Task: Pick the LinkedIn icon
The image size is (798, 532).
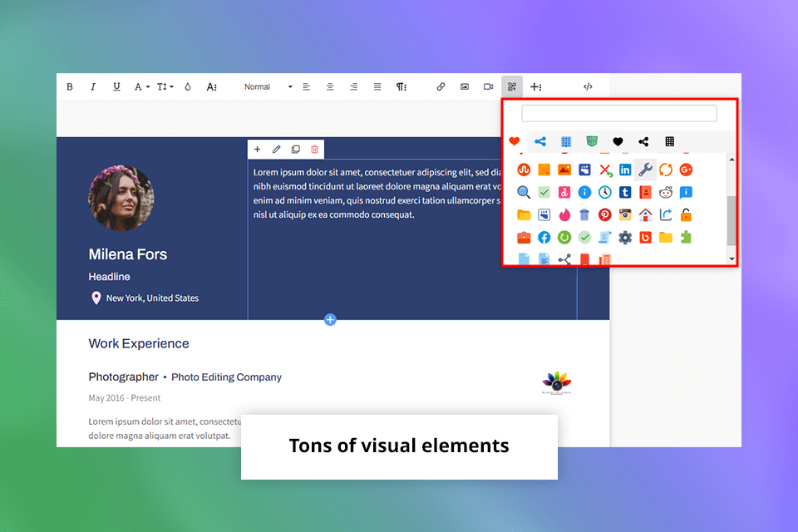Action: (x=625, y=170)
